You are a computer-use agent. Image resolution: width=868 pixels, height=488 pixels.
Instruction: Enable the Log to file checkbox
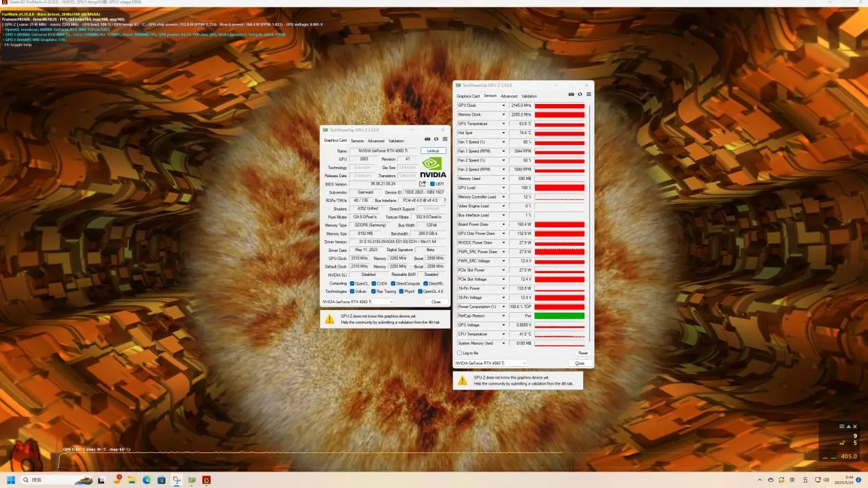(460, 353)
